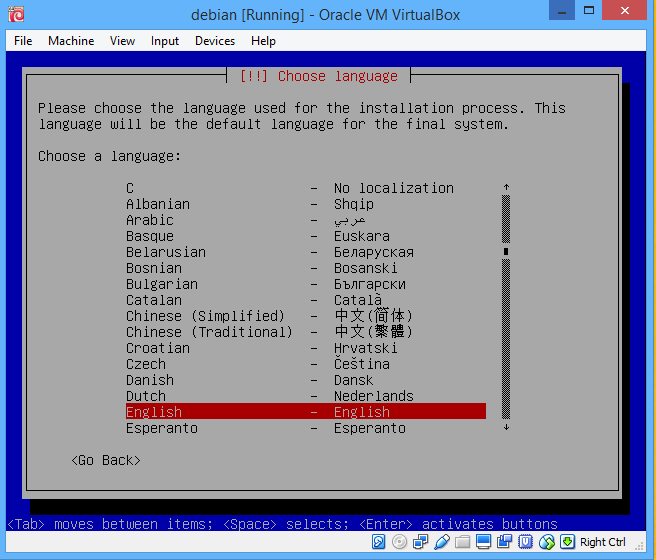Select Albanian in the language list
Image resolution: width=656 pixels, height=560 pixels.
click(306, 204)
